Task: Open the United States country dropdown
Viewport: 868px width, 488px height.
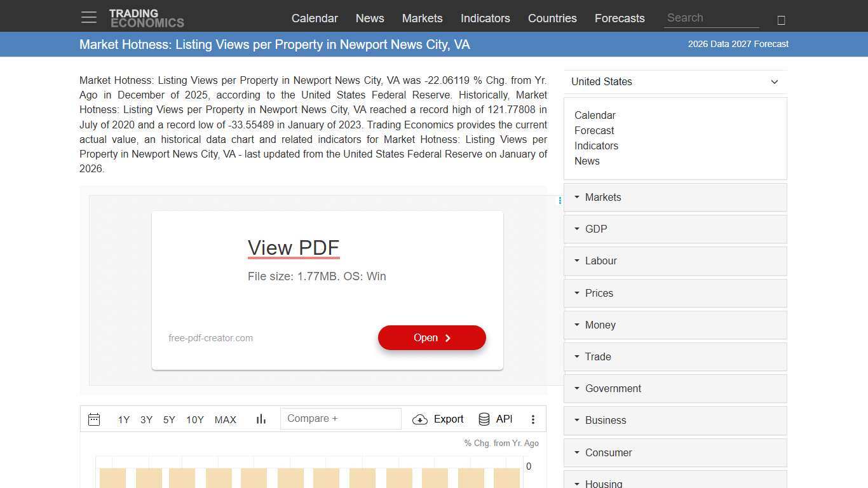Action: 675,82
